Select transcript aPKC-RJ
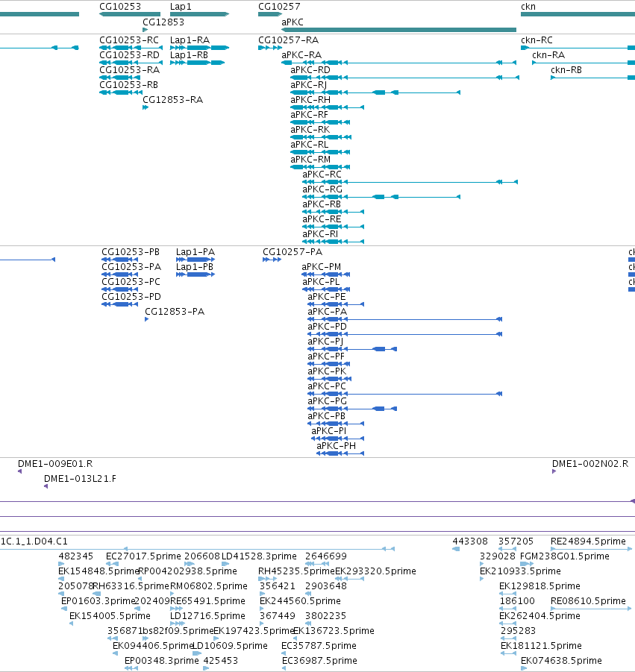The image size is (635, 672). coord(375,92)
